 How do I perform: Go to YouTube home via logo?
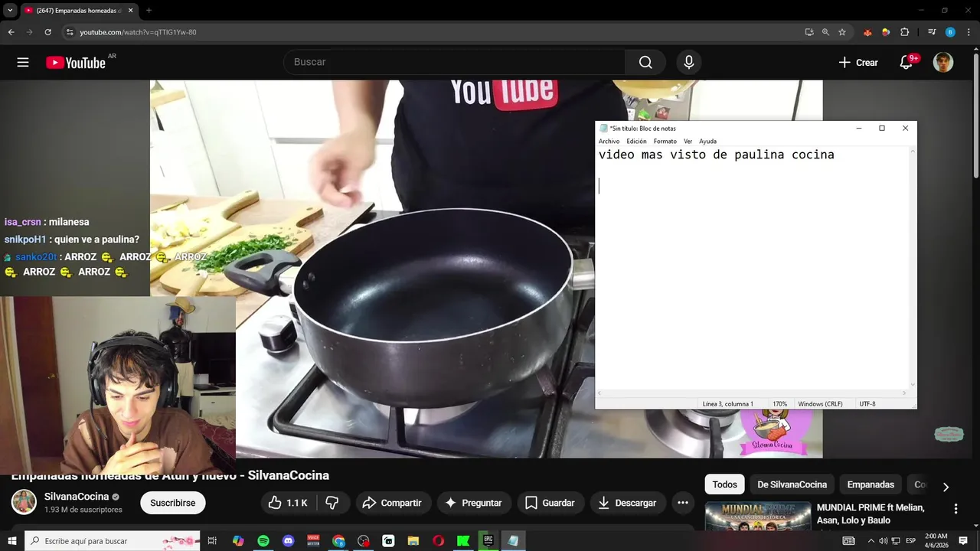point(75,63)
